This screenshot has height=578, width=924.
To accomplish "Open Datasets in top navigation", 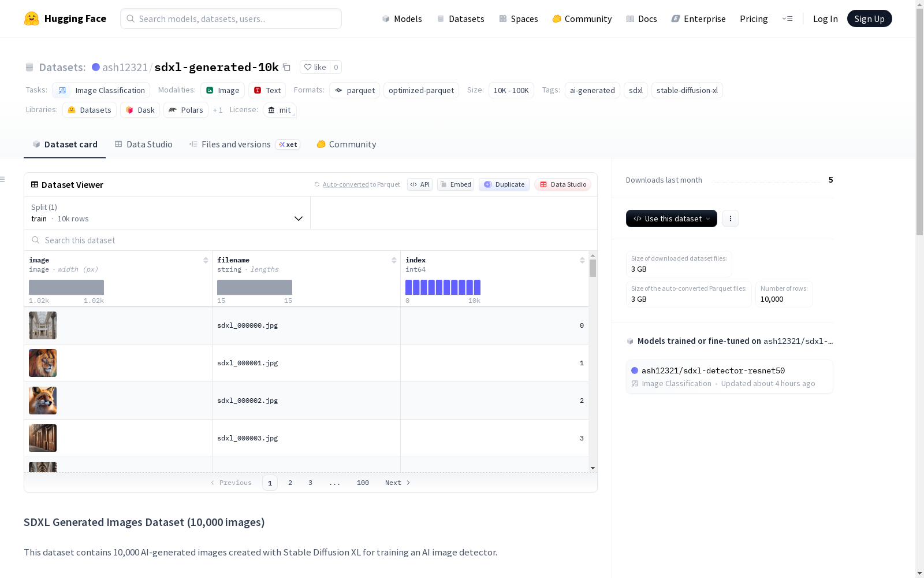I will tap(460, 18).
